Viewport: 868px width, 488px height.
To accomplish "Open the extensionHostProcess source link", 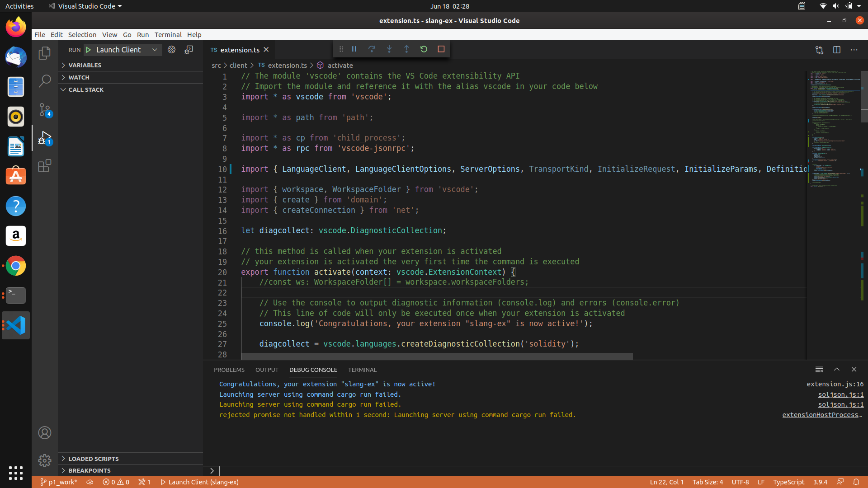I will pyautogui.click(x=822, y=415).
